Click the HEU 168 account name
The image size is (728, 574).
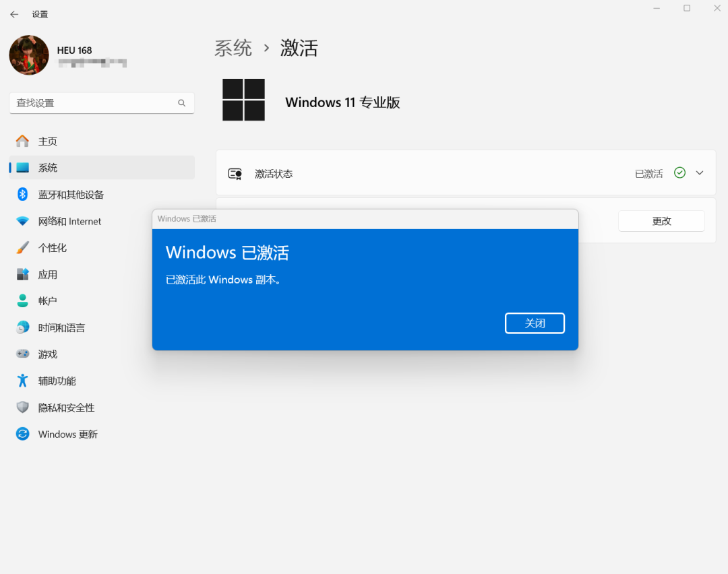[x=74, y=51]
